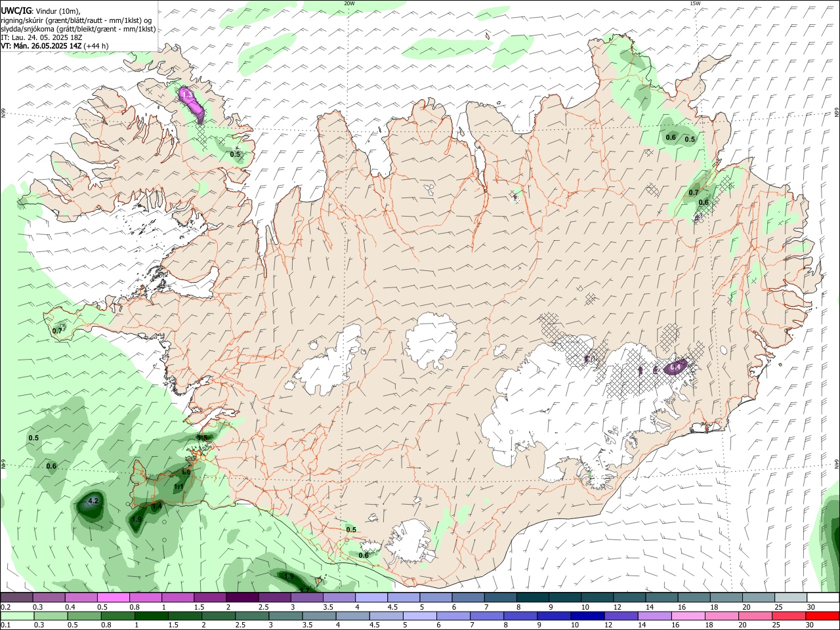Screen dimensions: 840x630
Task: Click the '64N' latitude label on right edge
Action: click(837, 463)
